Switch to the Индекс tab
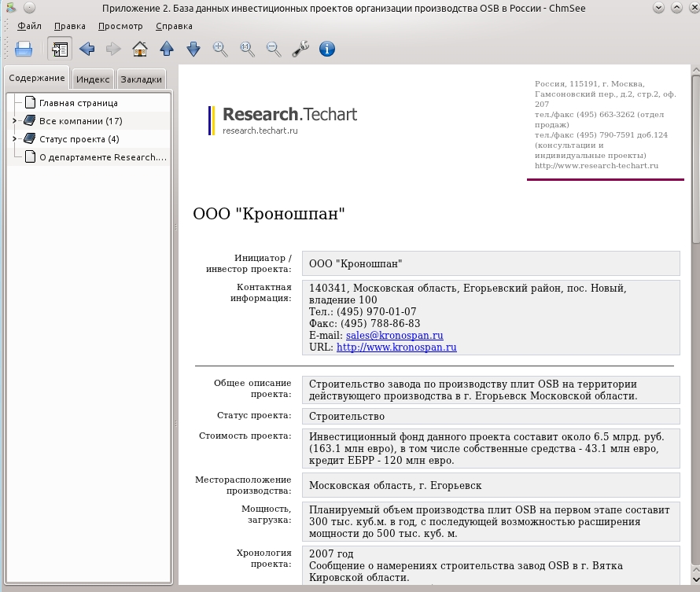 (93, 79)
